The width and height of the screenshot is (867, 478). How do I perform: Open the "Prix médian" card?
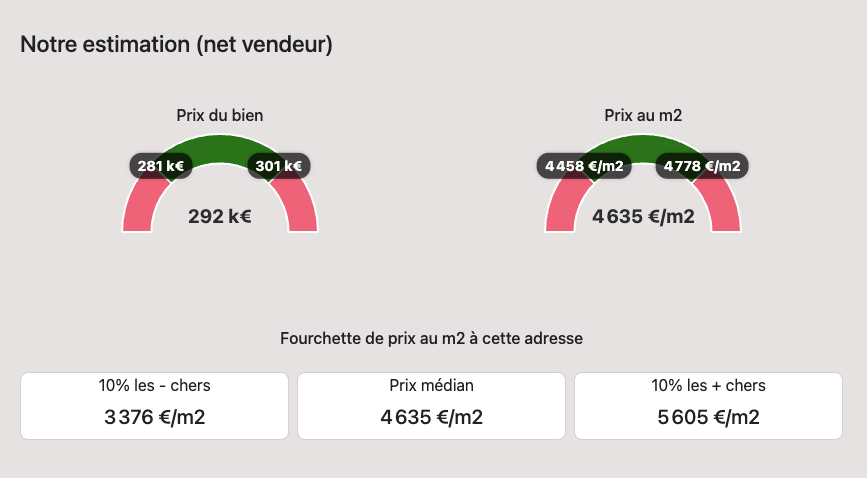pos(432,405)
